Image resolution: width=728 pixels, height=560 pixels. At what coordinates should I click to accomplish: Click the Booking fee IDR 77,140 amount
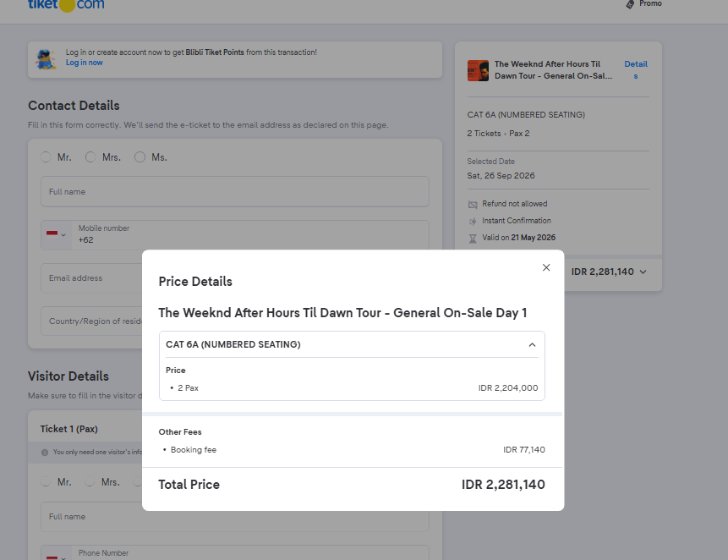pyautogui.click(x=523, y=450)
